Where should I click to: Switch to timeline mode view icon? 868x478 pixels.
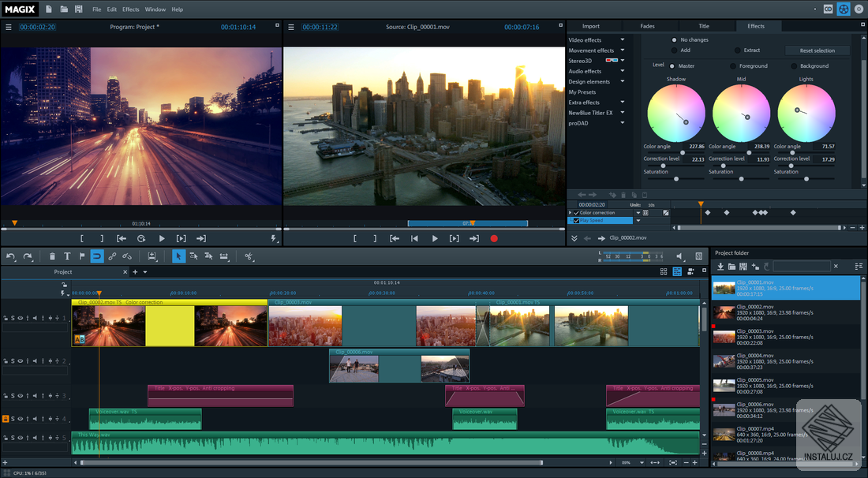(677, 271)
